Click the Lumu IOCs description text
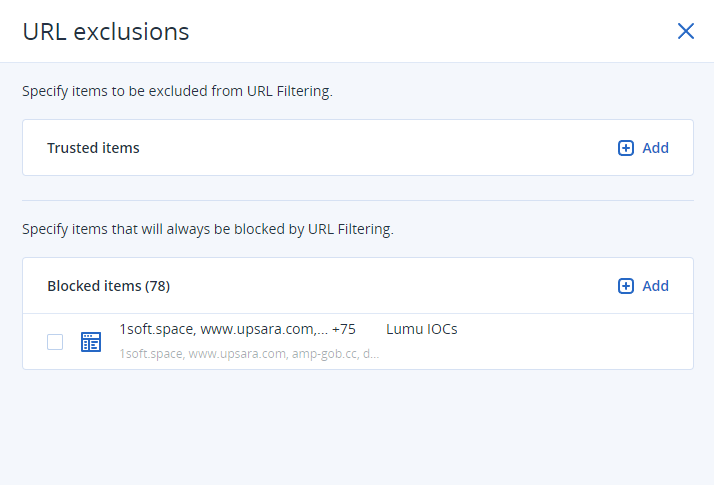Screen dimensions: 714x485 (x=421, y=329)
